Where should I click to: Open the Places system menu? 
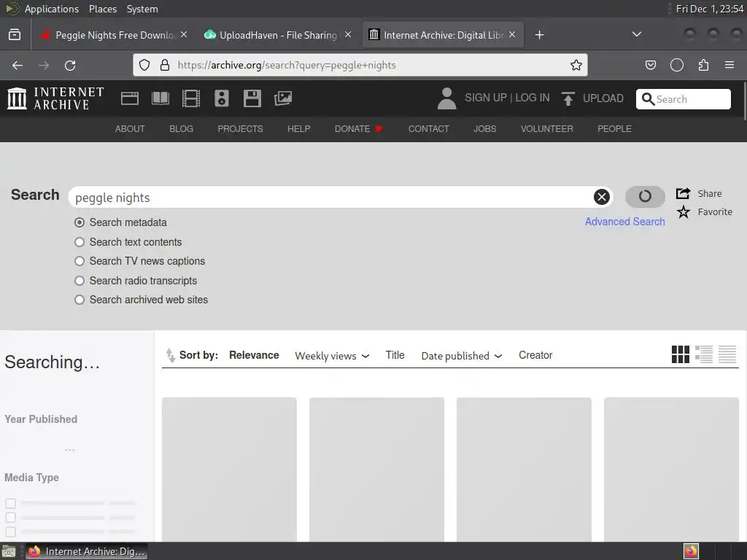(x=102, y=9)
